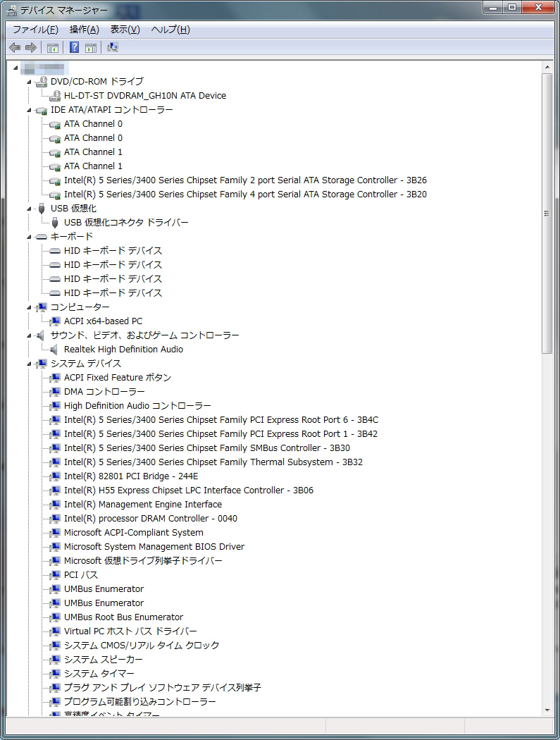The height and width of the screenshot is (740, 560).
Task: Select Intel PCI Express Root Port 6 - 3B4C
Action: point(221,420)
